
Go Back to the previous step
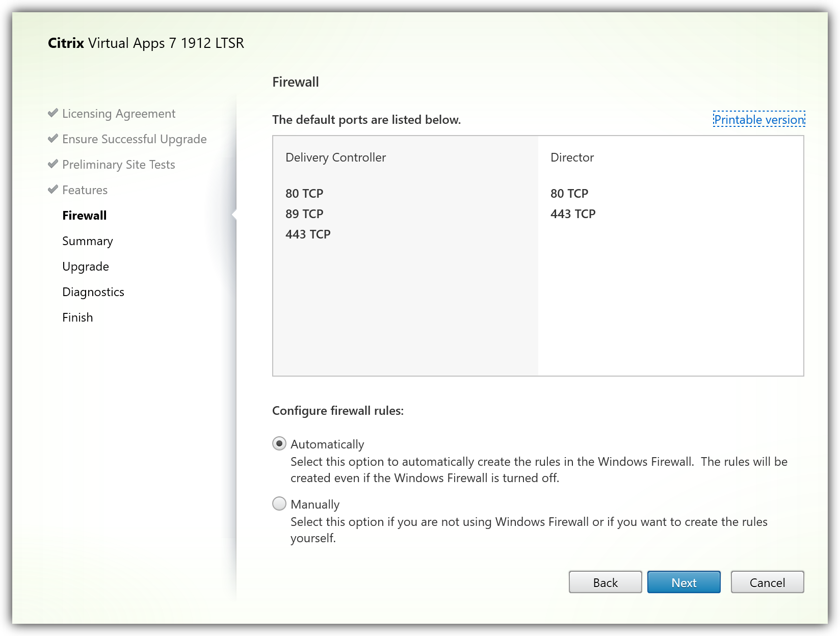click(x=605, y=582)
